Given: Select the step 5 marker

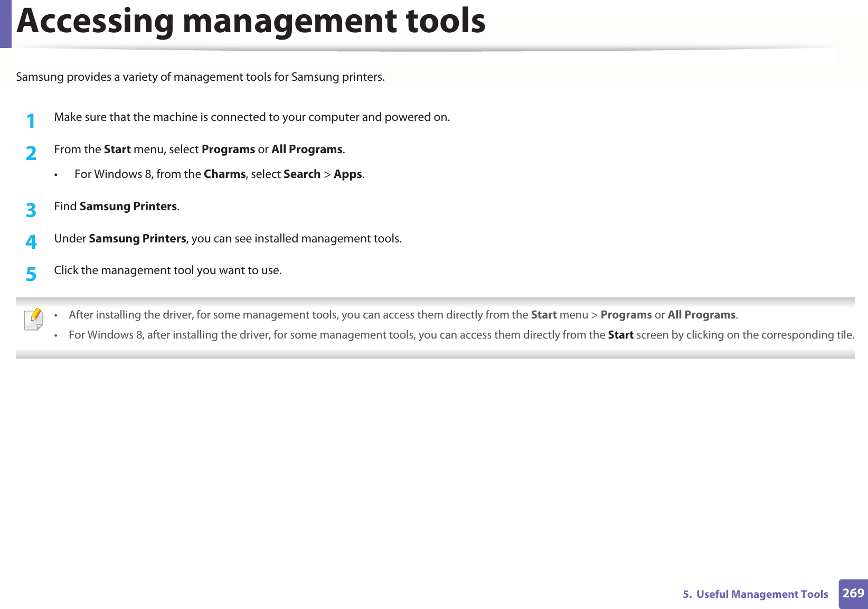Looking at the screenshot, I should 32,274.
